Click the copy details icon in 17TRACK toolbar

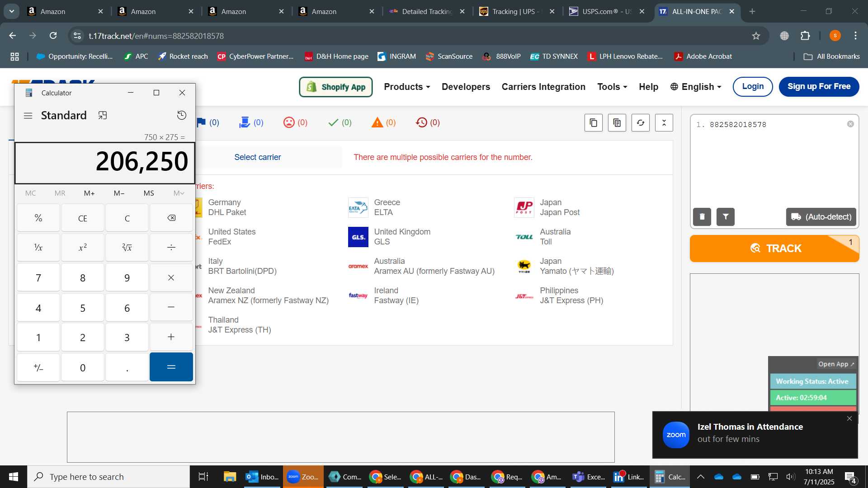[617, 122]
